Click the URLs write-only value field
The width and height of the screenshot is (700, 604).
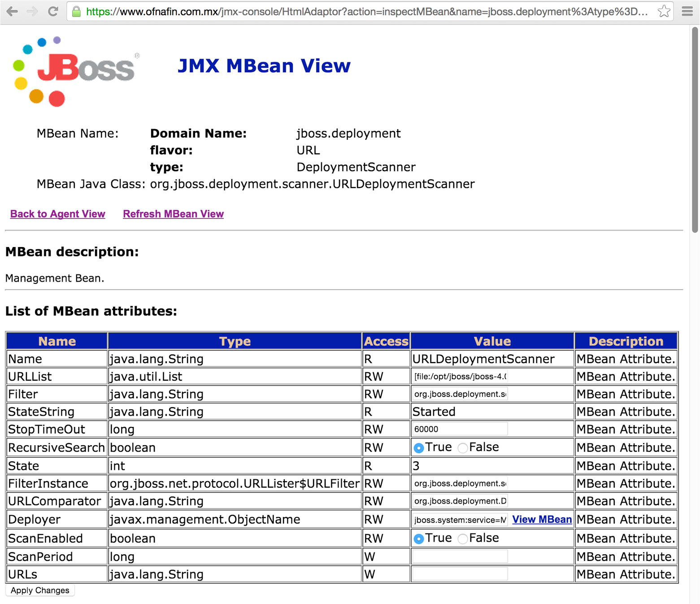tap(459, 574)
